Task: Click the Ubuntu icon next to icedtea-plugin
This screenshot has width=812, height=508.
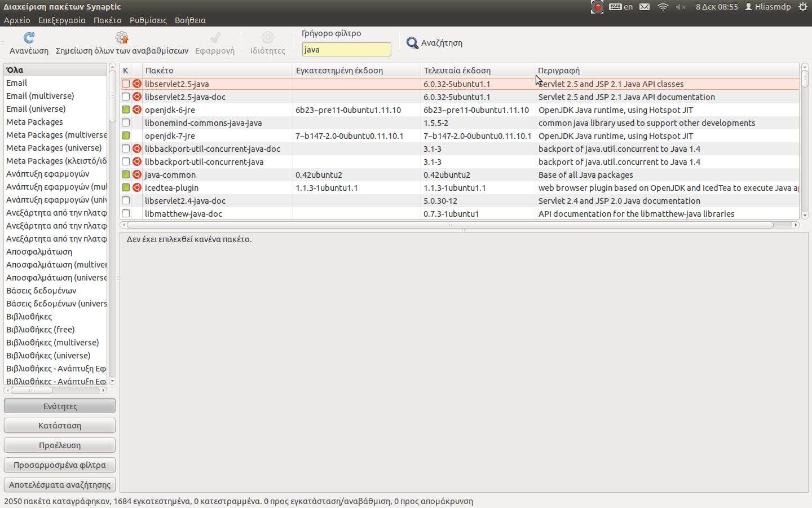Action: [137, 188]
